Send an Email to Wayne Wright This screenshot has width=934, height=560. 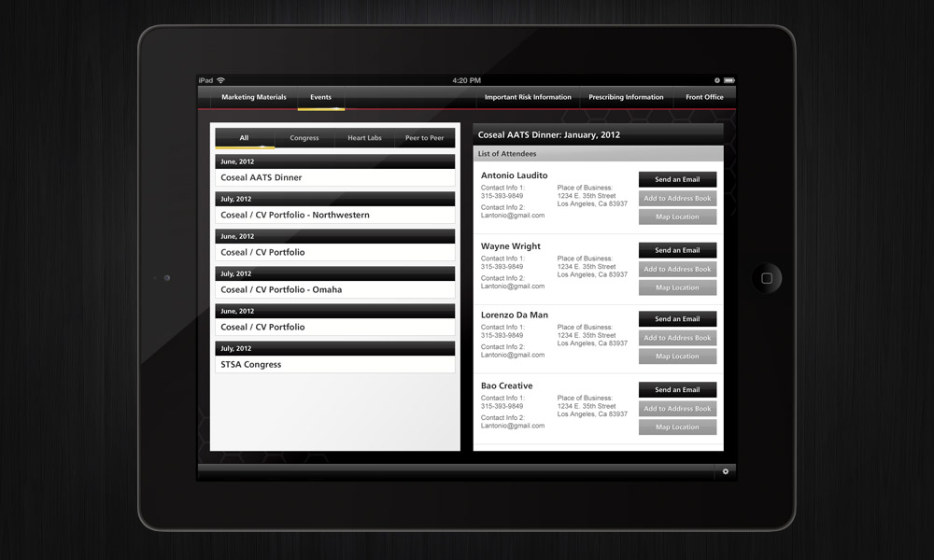677,250
